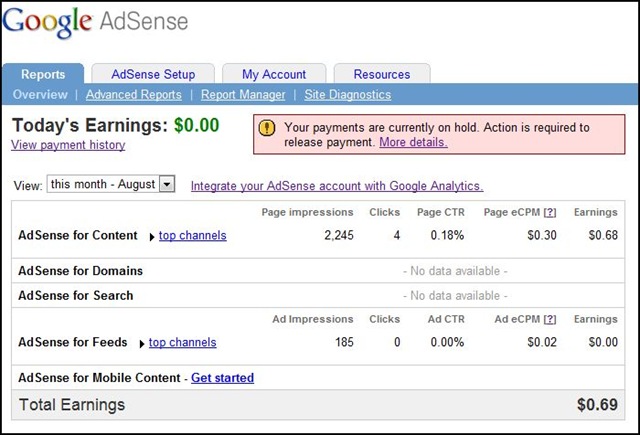The height and width of the screenshot is (435, 640).
Task: Open Site Diagnostics
Action: 347,95
